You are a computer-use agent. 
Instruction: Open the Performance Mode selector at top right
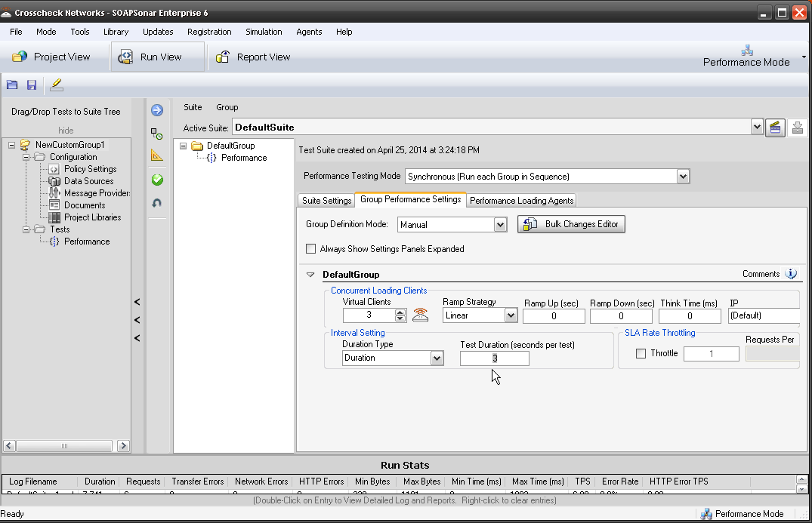click(x=754, y=57)
